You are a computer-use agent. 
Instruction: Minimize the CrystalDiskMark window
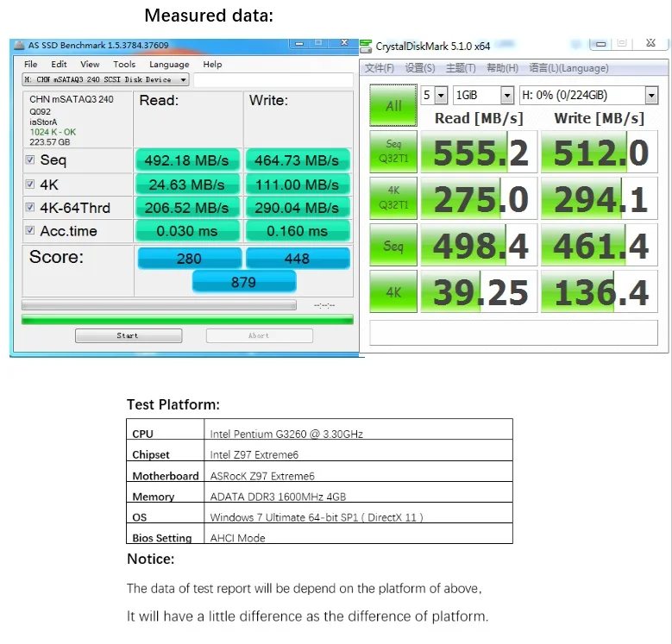(x=601, y=44)
